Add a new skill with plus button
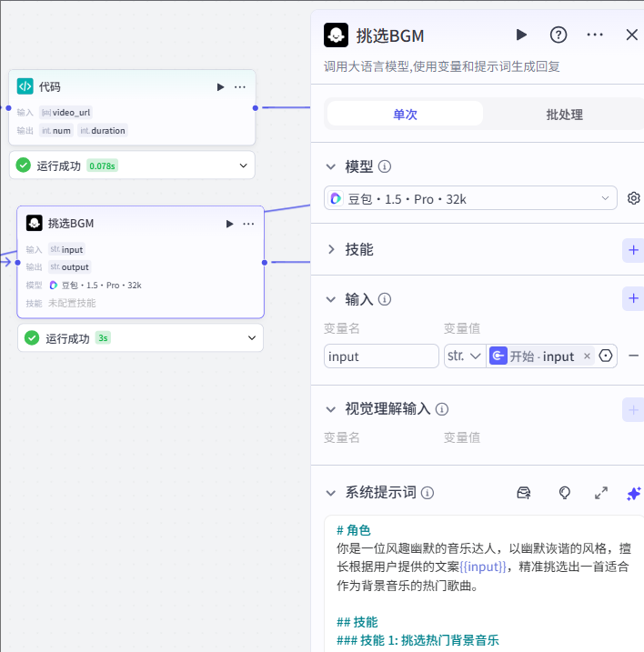This screenshot has height=652, width=644. tap(633, 250)
